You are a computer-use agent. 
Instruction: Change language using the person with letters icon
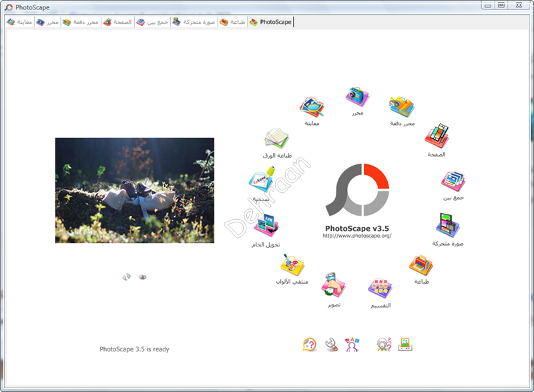pos(352,345)
